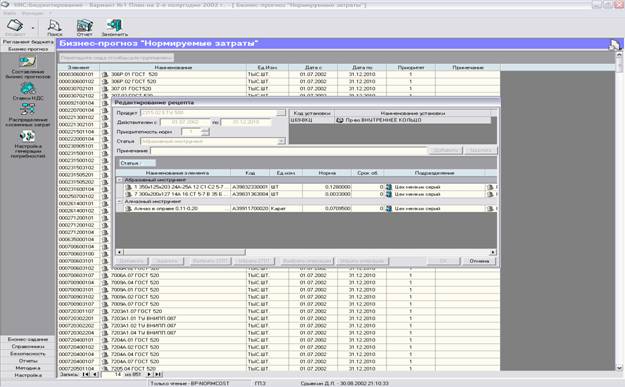Click the grouping hint bar above main table
Viewport: 625px width, 387px height.
[116, 58]
